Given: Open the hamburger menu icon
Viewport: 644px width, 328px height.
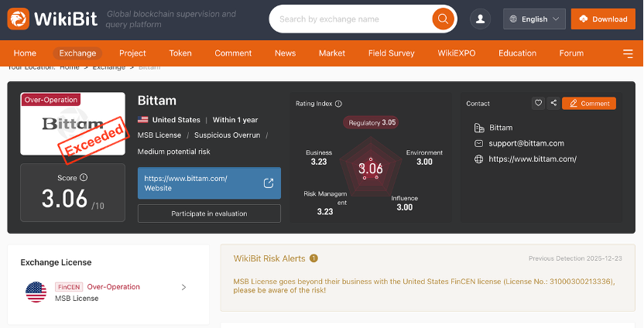Looking at the screenshot, I should (x=627, y=53).
